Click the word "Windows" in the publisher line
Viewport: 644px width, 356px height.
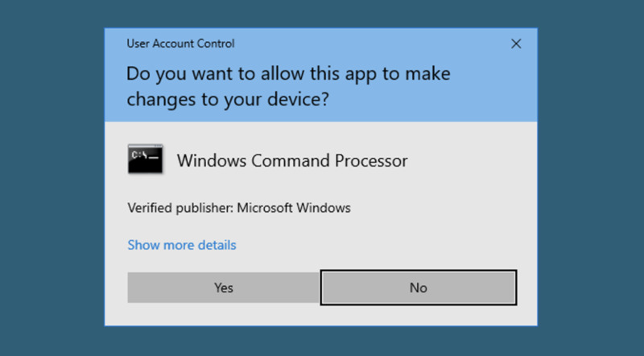pyautogui.click(x=324, y=208)
